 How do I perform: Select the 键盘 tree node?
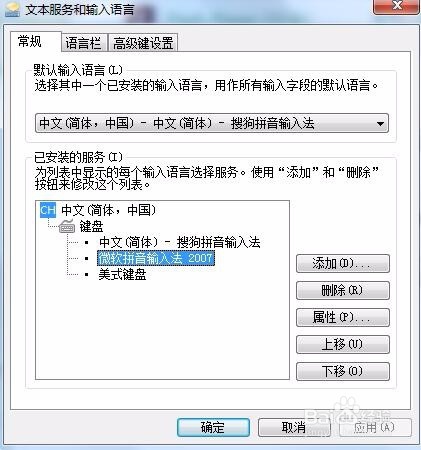[91, 227]
